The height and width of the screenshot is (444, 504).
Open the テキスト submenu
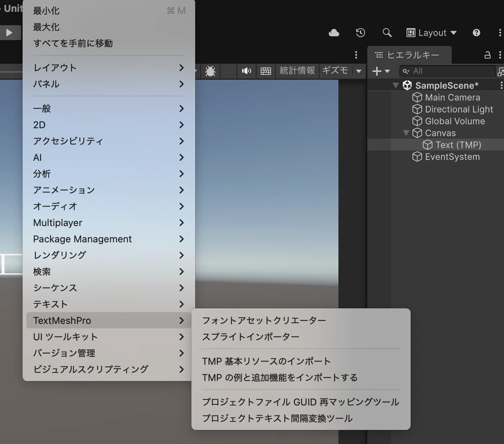109,304
